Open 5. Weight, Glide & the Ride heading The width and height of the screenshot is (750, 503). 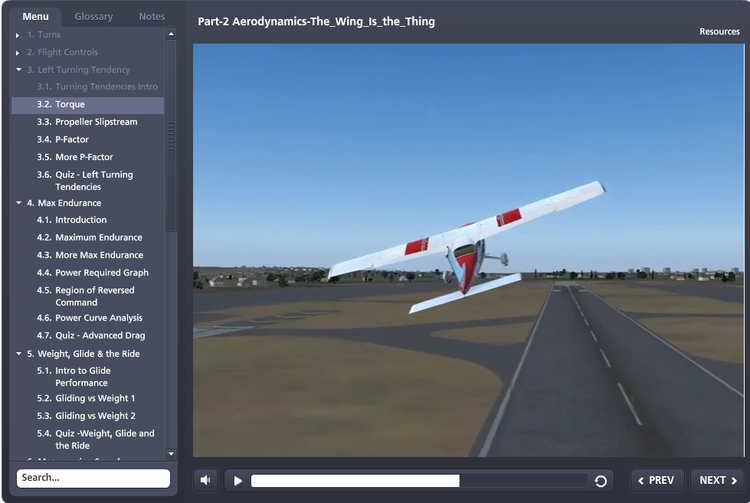[83, 354]
